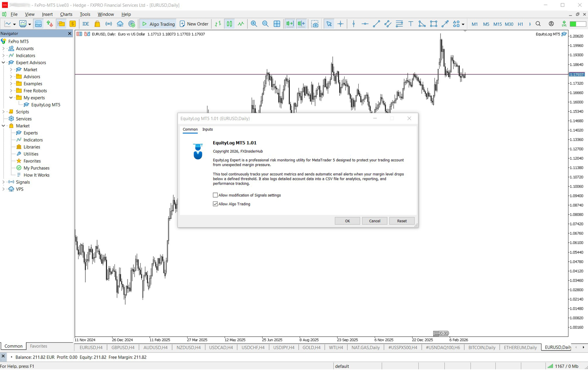Switch to the GOLD,H4 chart tab
The image size is (588, 370).
311,348
